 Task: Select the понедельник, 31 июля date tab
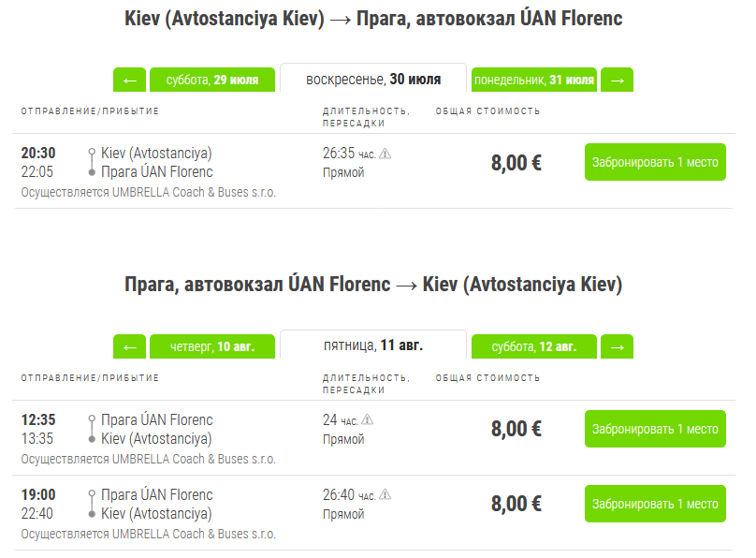click(x=534, y=80)
